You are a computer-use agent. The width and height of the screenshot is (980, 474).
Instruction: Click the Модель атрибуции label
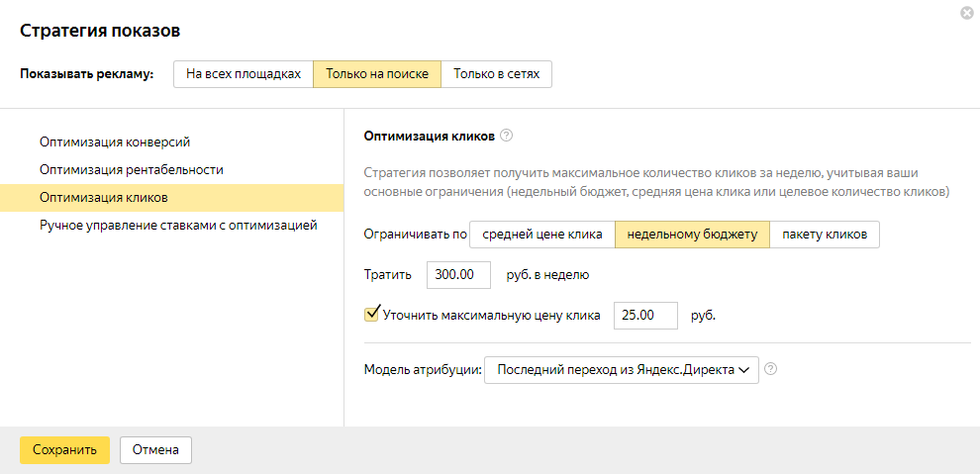(423, 370)
